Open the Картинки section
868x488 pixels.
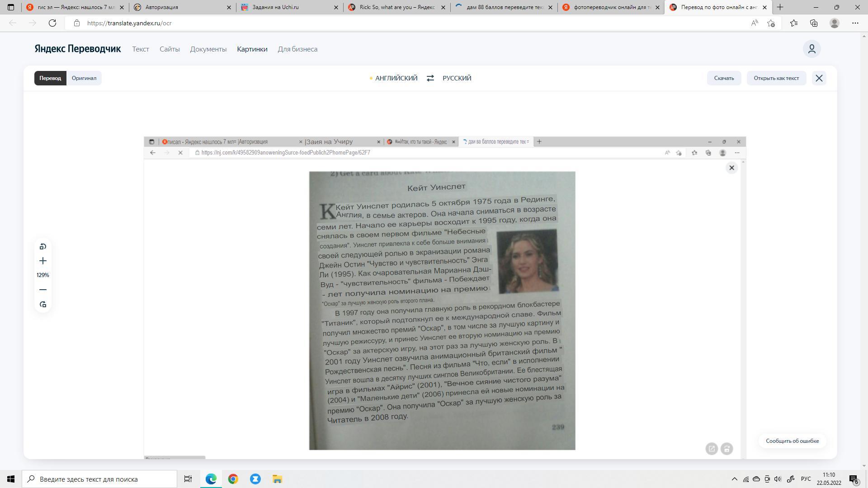[x=252, y=49]
